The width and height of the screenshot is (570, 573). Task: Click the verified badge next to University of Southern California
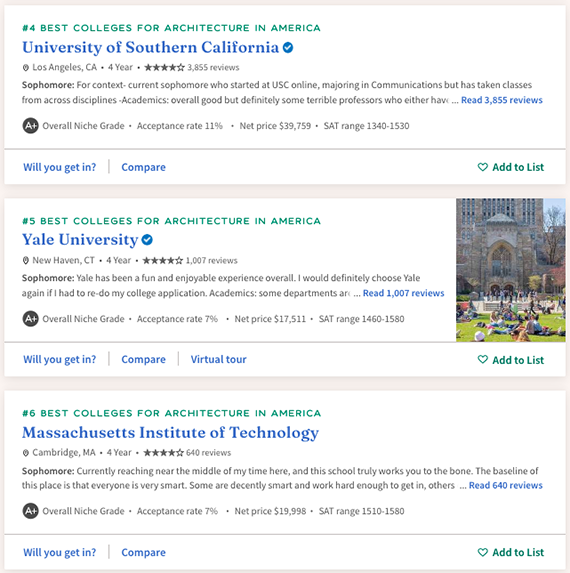pos(288,48)
